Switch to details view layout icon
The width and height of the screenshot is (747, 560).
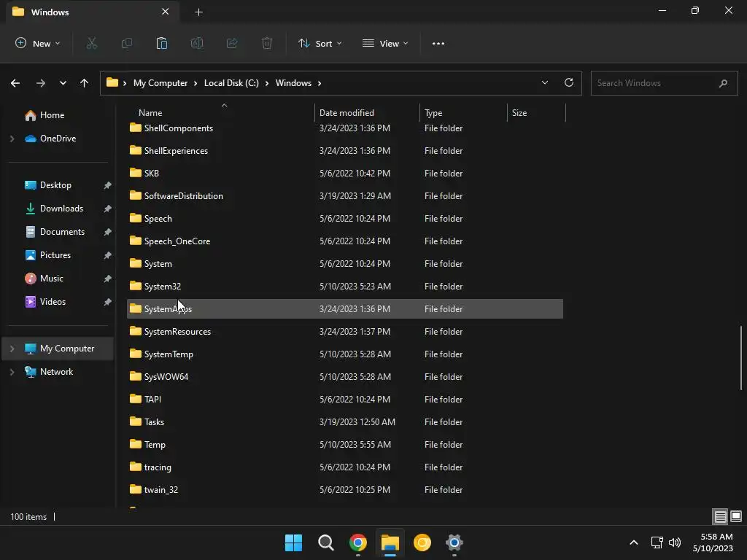[x=720, y=516]
